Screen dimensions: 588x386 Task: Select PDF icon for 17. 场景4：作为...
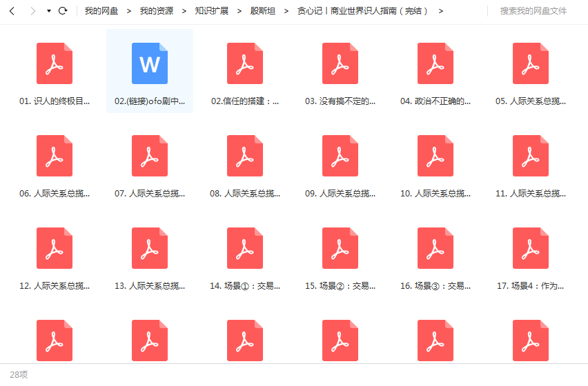coord(531,248)
